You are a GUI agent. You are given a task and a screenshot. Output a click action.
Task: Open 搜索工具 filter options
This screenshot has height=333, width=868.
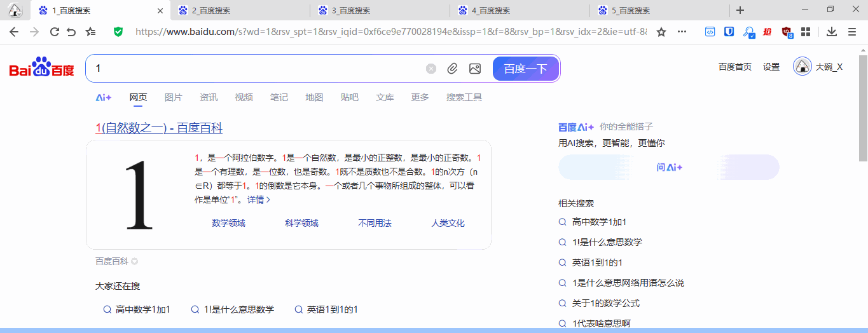(464, 97)
